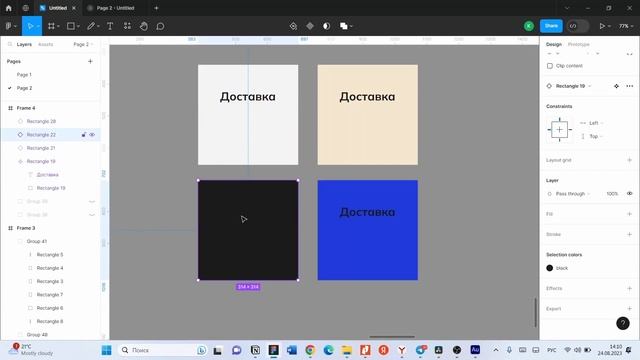Open the Home tab icon
Viewport: 640px width, 360px height.
(9, 8)
